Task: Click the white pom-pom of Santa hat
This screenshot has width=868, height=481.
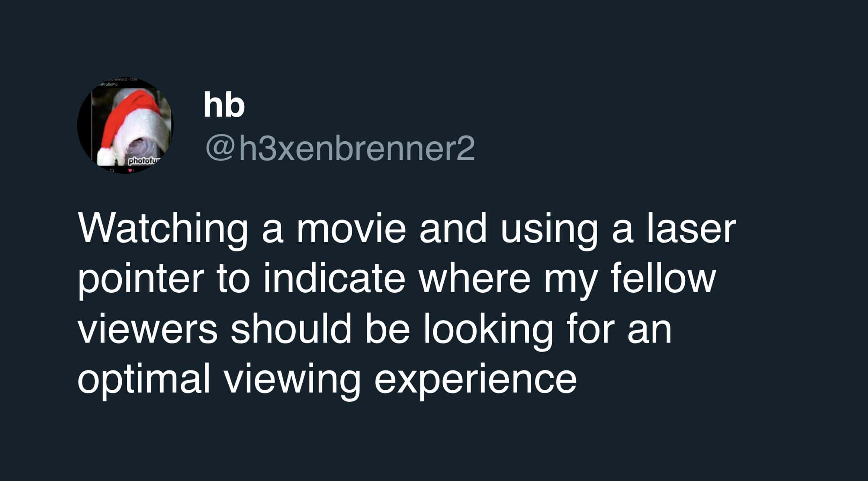Action: (106, 155)
